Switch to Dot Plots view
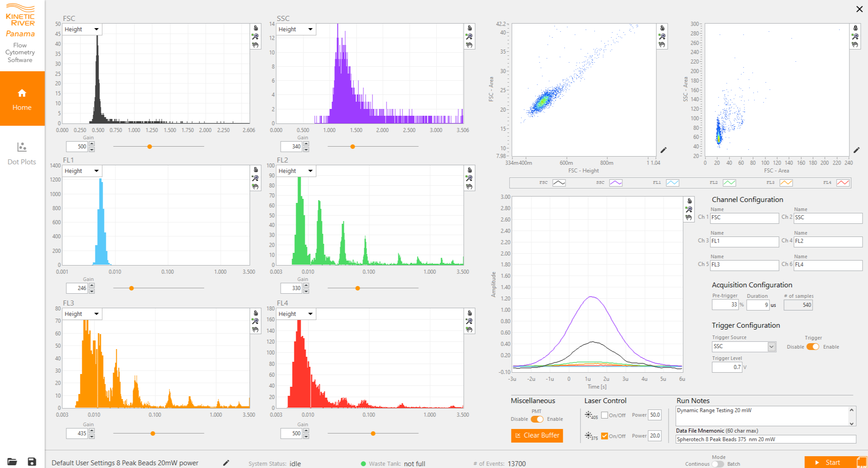Screen dimensions: 868x468 point(22,153)
